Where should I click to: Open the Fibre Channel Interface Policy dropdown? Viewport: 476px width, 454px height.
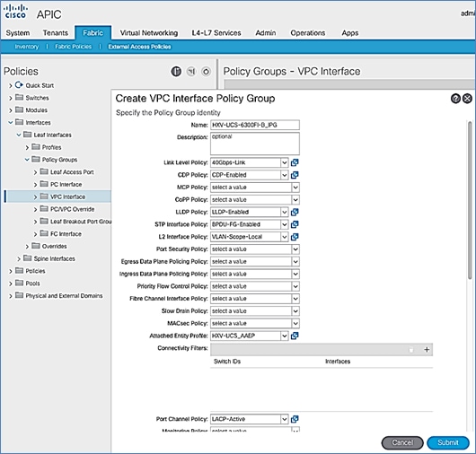[295, 299]
